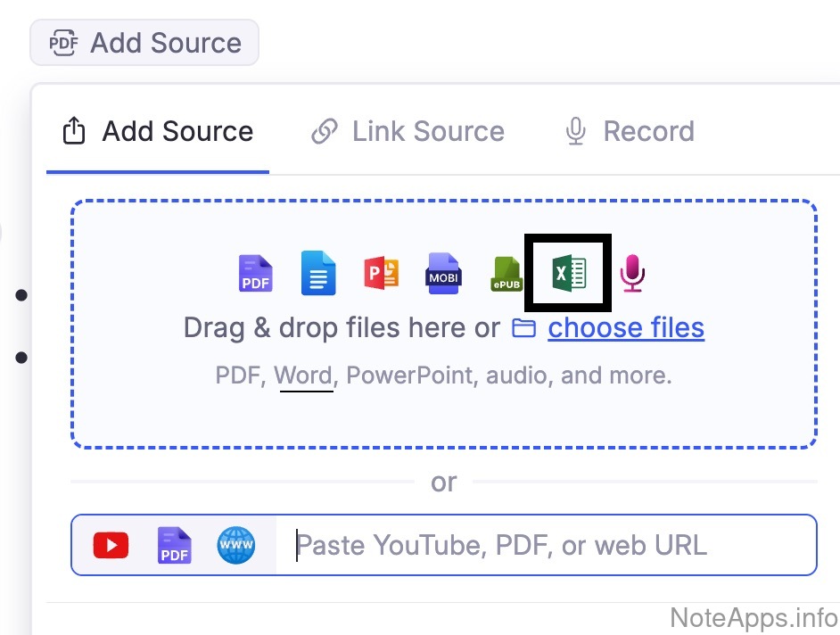
Task: Click the highlighted Excel spreadsheet icon
Action: 569,272
